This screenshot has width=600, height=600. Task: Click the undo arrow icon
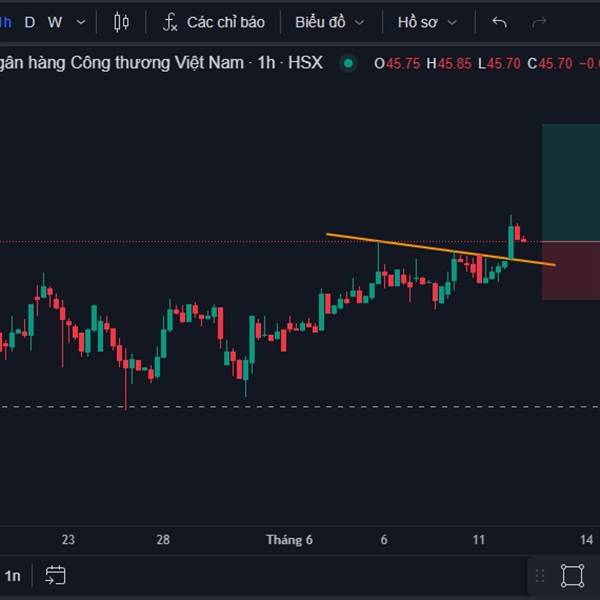[x=499, y=23]
